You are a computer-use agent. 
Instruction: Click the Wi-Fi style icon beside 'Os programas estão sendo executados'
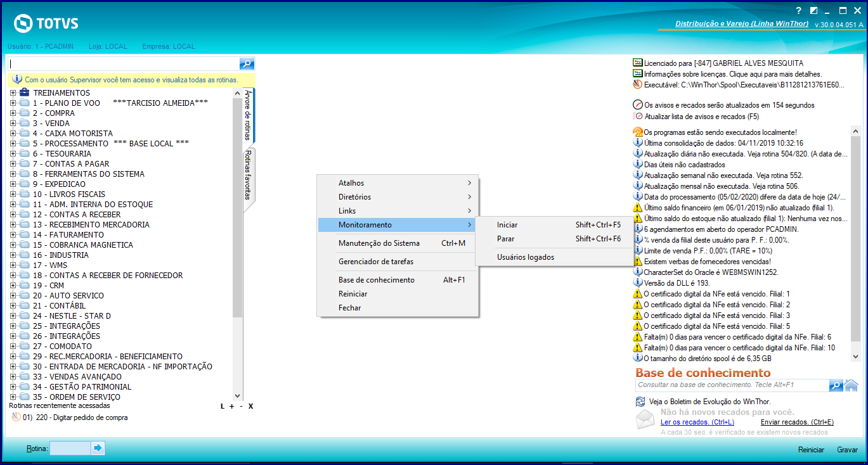click(638, 132)
